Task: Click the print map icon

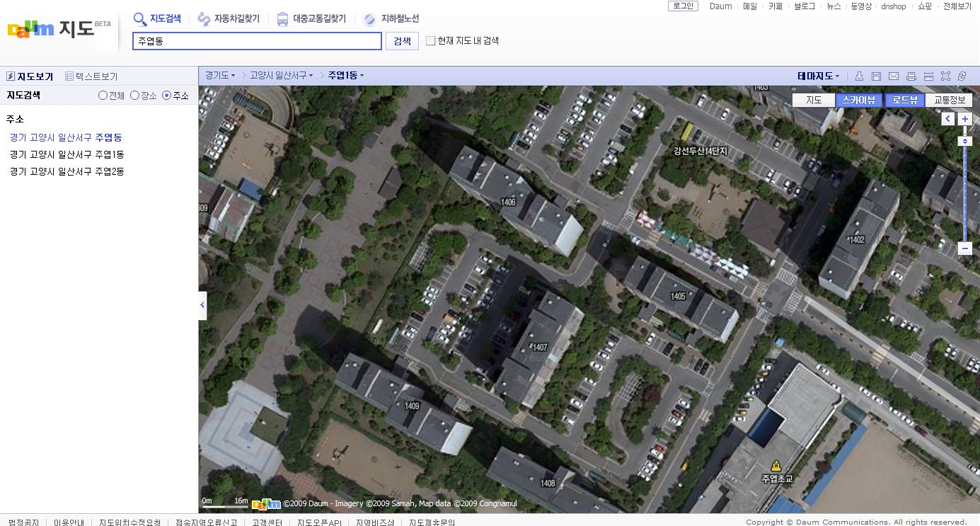Action: tap(911, 76)
